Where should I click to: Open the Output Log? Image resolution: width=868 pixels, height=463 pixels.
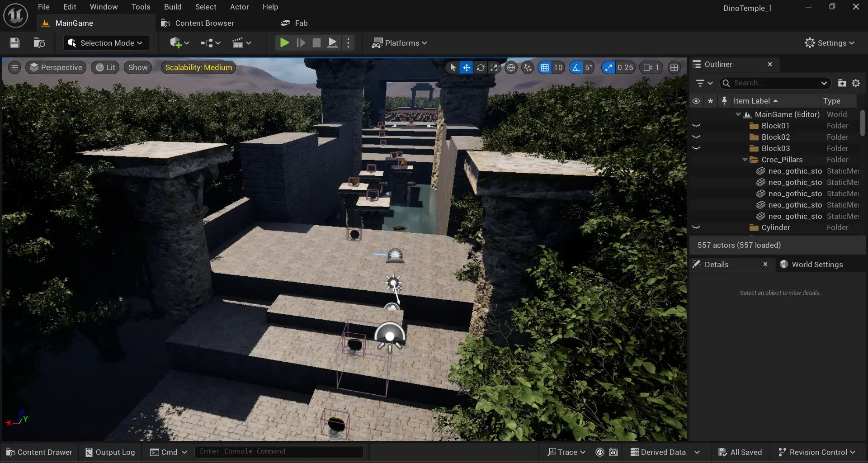(x=110, y=452)
